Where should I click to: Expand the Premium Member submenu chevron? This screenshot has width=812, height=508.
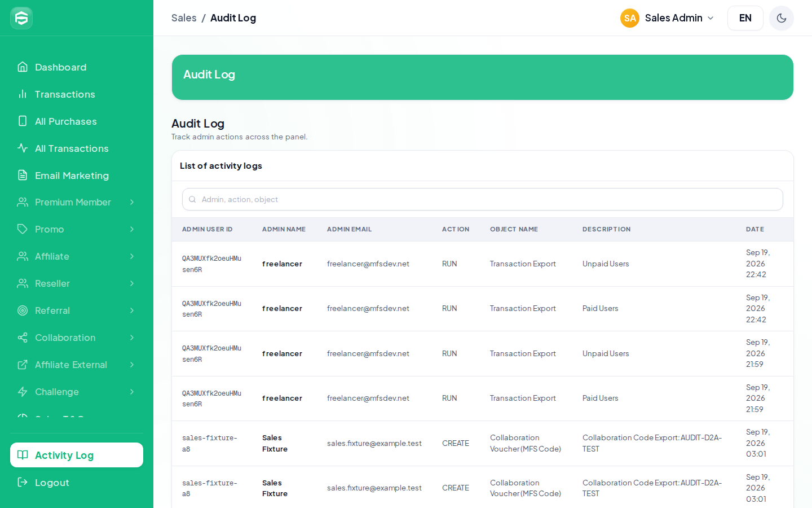[x=132, y=202]
